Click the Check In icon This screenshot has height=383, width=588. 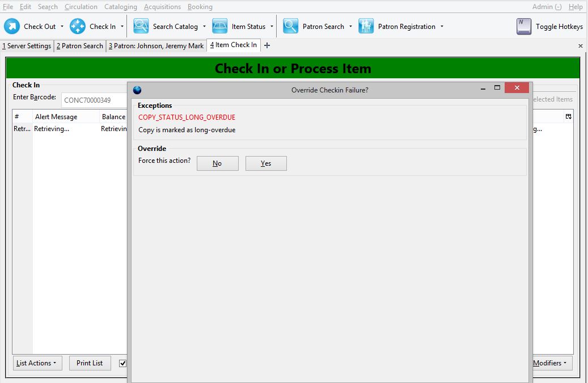pos(78,26)
